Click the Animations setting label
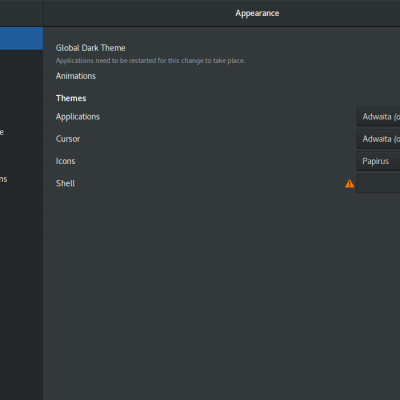The height and width of the screenshot is (400, 400). pyautogui.click(x=76, y=76)
